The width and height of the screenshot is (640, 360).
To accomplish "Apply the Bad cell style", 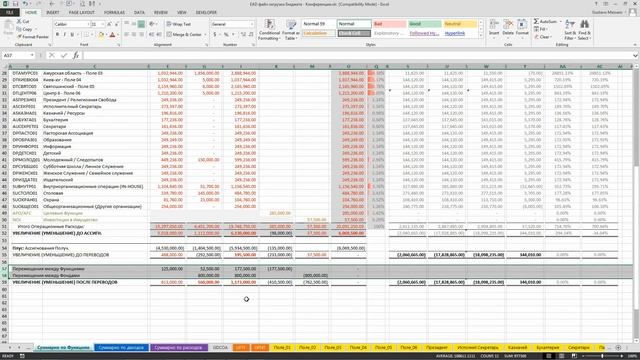I will coord(389,24).
